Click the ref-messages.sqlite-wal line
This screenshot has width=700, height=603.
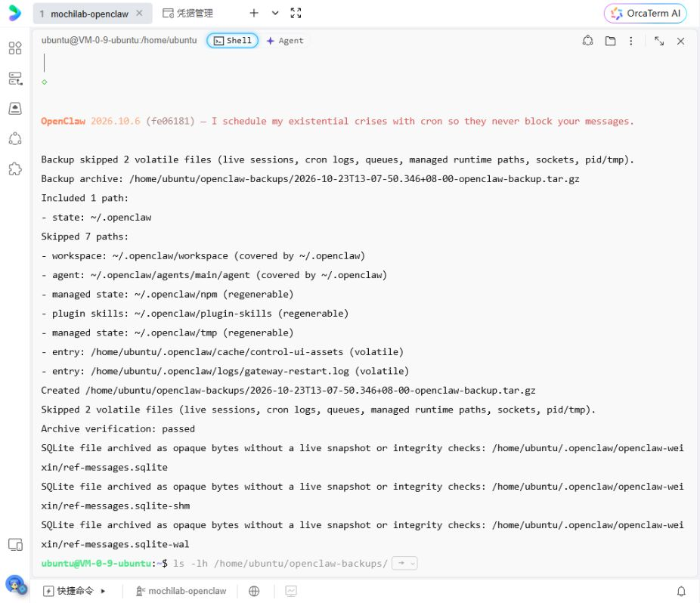coord(362,535)
